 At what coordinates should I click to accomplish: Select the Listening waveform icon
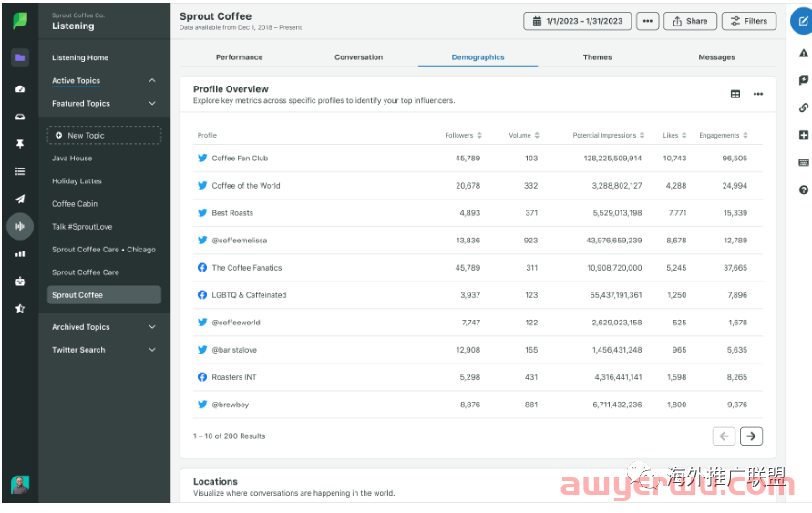pos(20,226)
